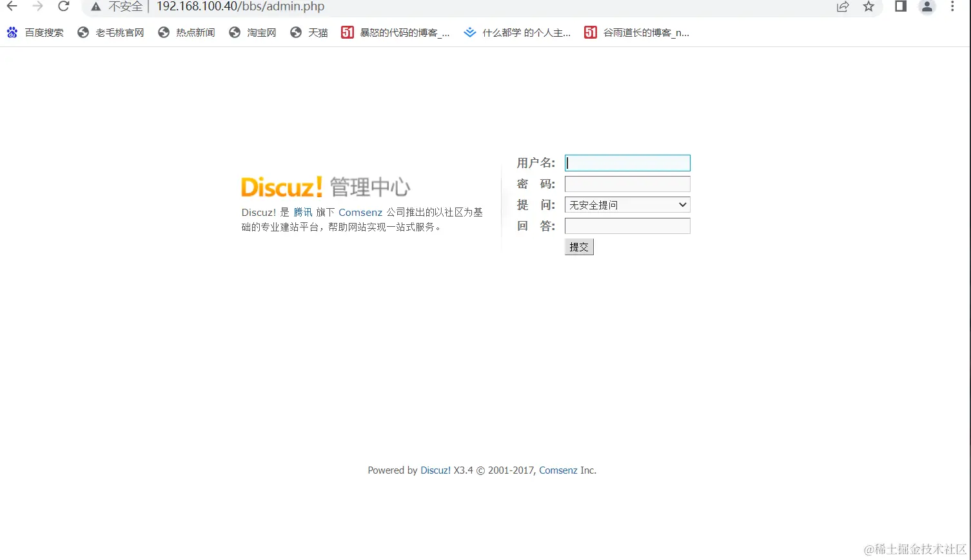The width and height of the screenshot is (971, 560).
Task: Click the blue icon of 什么都学 bookmark
Action: click(470, 32)
